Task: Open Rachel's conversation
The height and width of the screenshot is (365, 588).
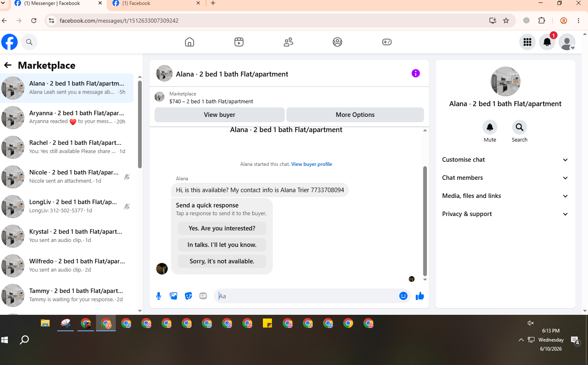Action: (x=67, y=147)
